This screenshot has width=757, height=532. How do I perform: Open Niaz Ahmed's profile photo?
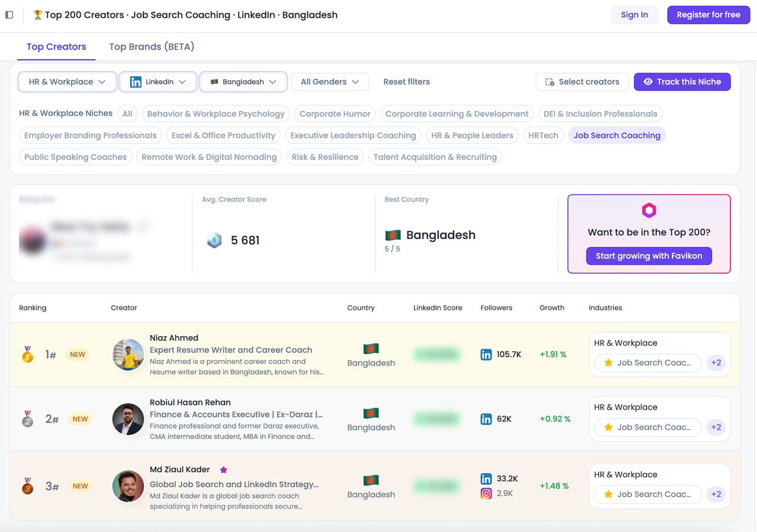click(128, 355)
